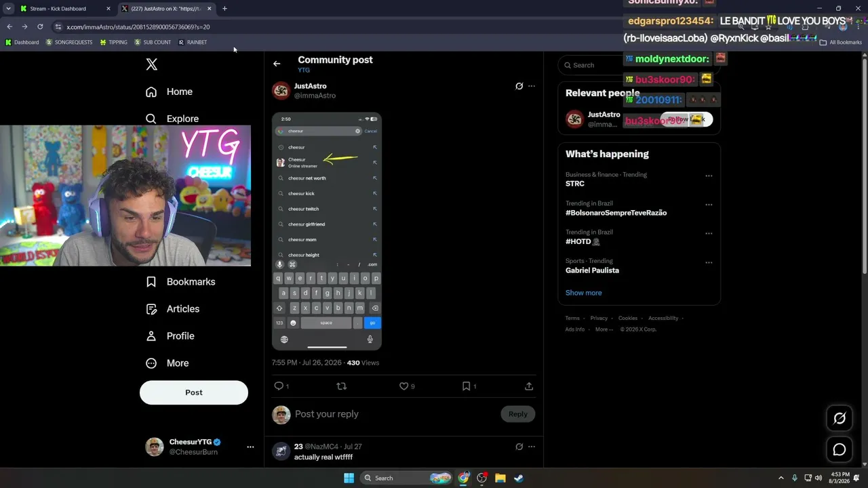The image size is (868, 488).
Task: Open the Accessibility footer link
Action: coord(663,319)
